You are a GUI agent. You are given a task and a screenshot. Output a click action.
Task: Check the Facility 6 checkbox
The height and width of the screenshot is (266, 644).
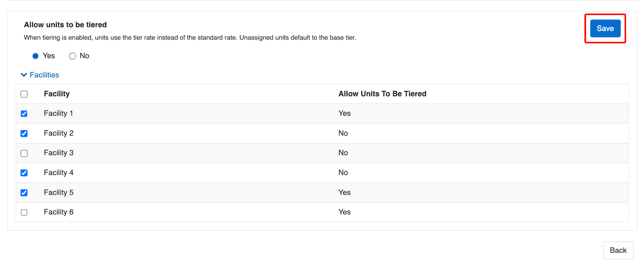pos(24,212)
